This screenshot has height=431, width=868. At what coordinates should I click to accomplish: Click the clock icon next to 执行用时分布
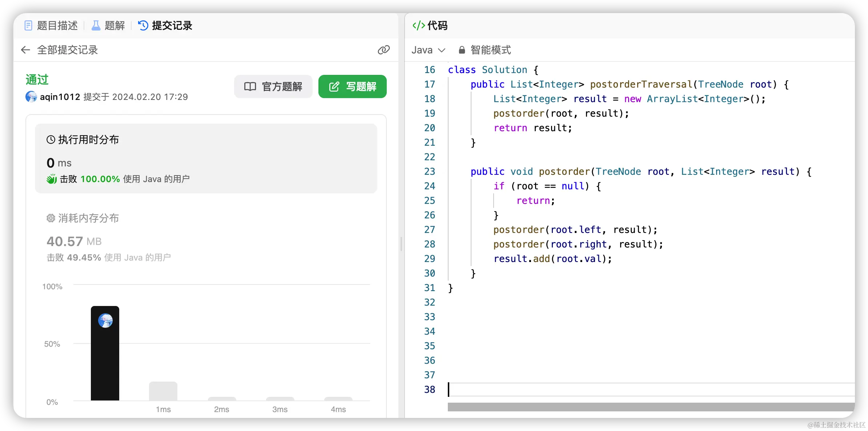[51, 140]
